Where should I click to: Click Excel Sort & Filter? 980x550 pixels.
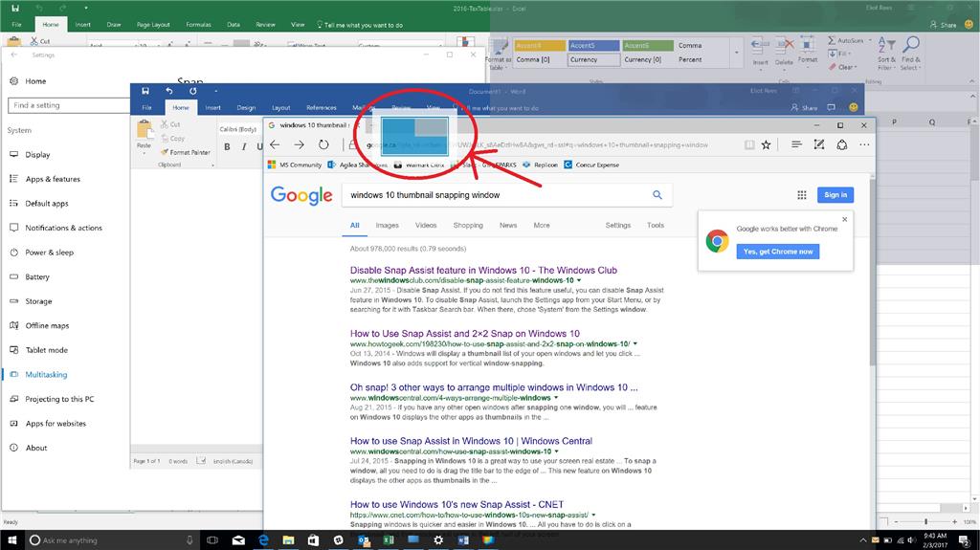886,54
